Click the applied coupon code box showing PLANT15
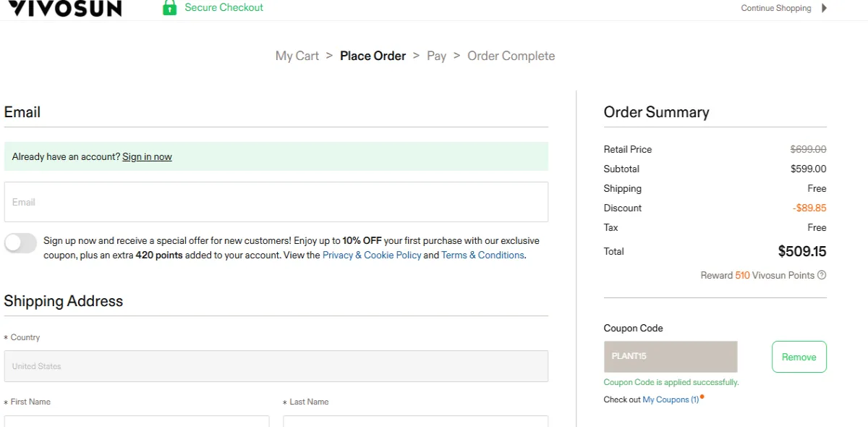Screen dimensions: 868x427 pyautogui.click(x=671, y=356)
